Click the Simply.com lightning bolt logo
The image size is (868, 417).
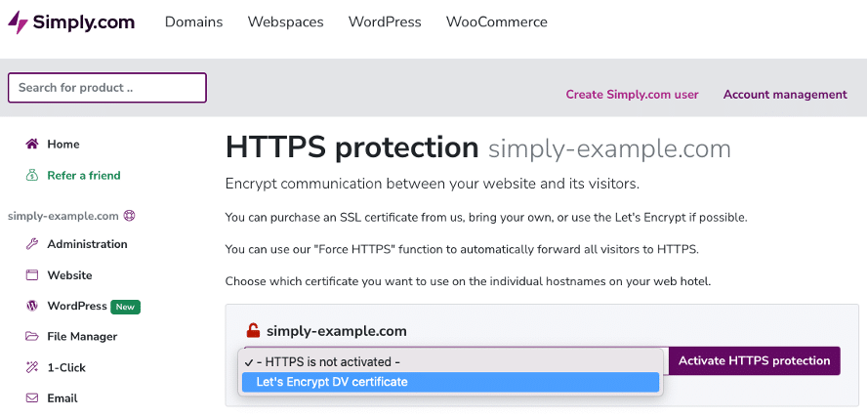point(18,22)
